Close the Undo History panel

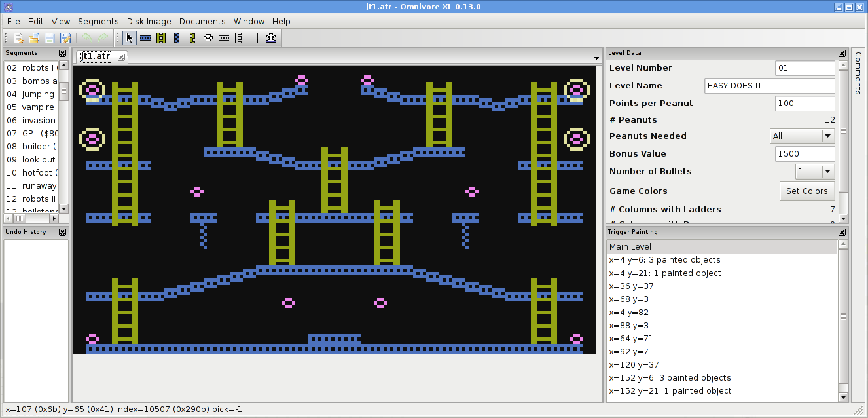(63, 232)
